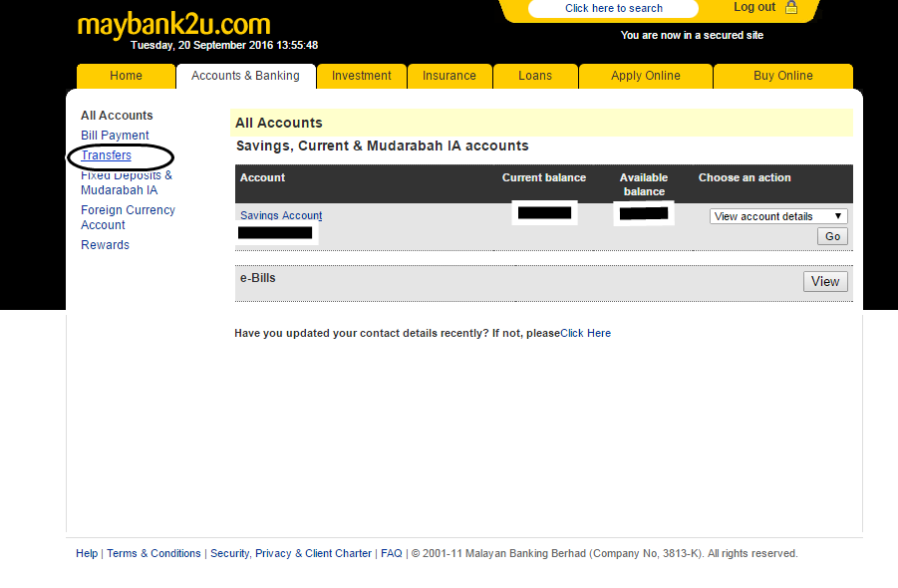Click the Go button

click(832, 236)
